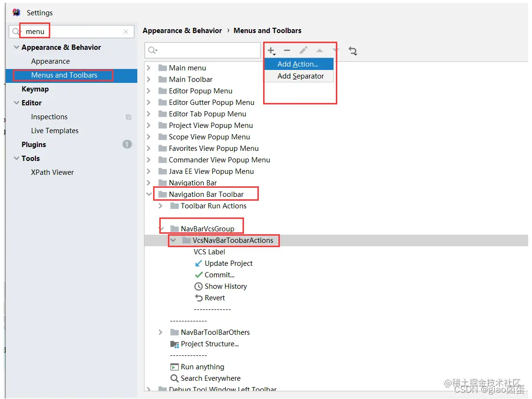This screenshot has width=532, height=399.
Task: Expand the NavBarToolBarOthers node
Action: click(x=160, y=332)
